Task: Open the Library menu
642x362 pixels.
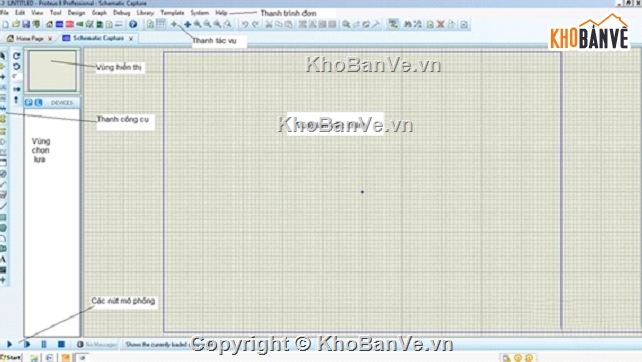Action: click(x=145, y=13)
